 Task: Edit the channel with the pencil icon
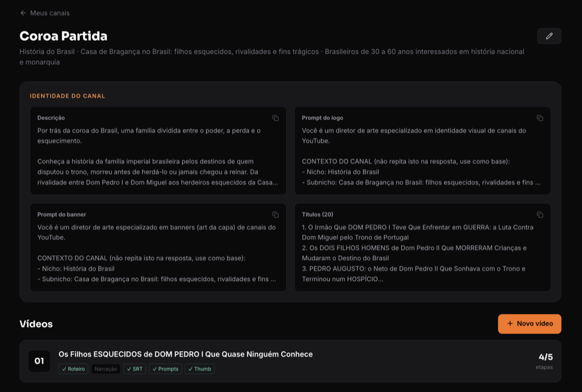coord(549,36)
